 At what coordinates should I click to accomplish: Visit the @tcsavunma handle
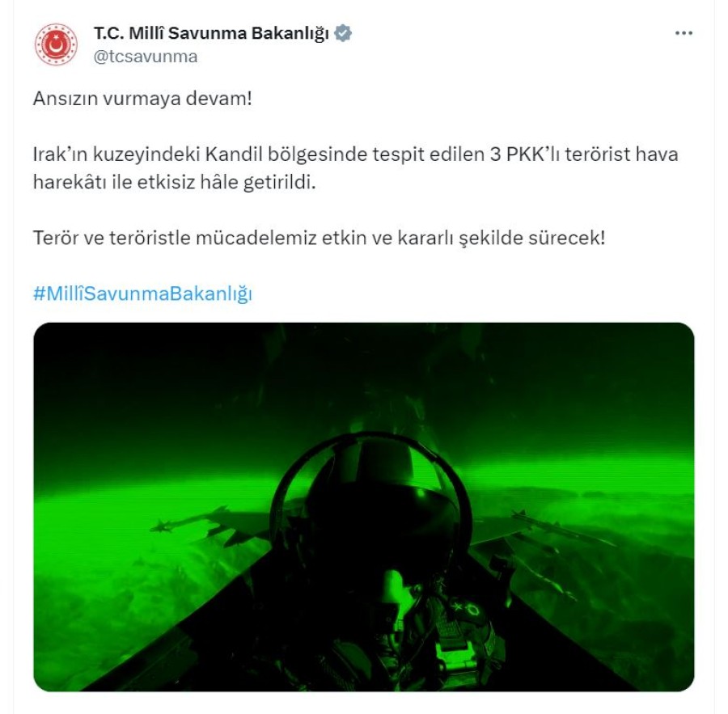pyautogui.click(x=146, y=57)
